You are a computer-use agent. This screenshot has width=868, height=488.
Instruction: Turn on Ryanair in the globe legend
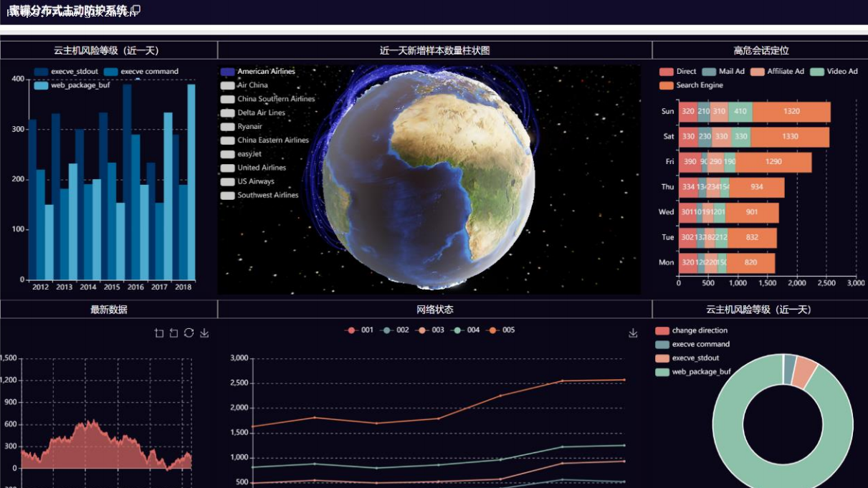pyautogui.click(x=242, y=126)
